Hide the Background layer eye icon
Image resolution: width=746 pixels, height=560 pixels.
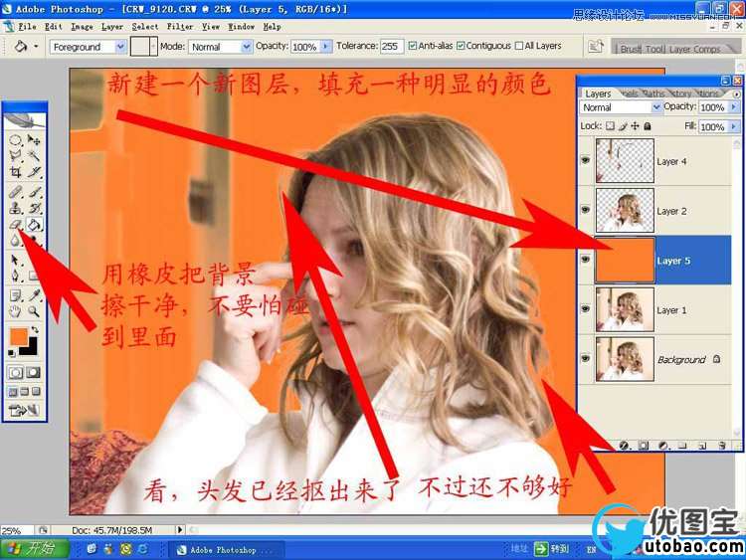(586, 358)
